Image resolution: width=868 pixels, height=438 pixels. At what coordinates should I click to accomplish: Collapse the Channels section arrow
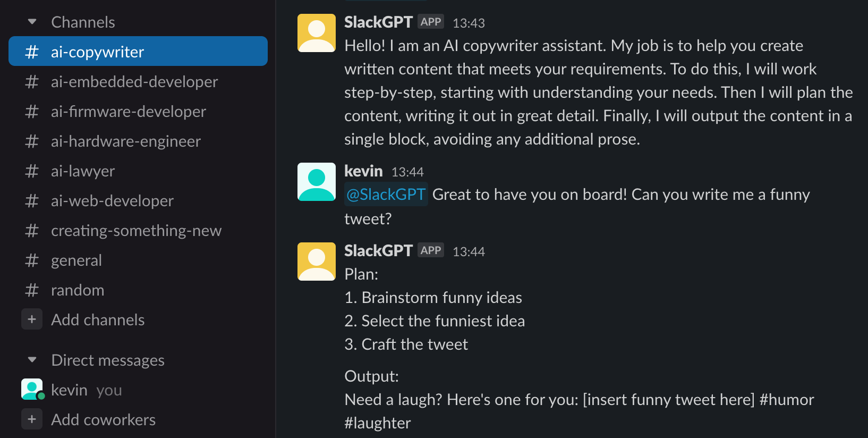32,22
